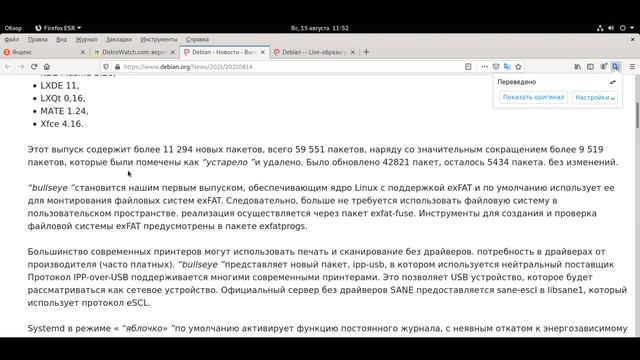Open the power system menu icon

(622, 28)
